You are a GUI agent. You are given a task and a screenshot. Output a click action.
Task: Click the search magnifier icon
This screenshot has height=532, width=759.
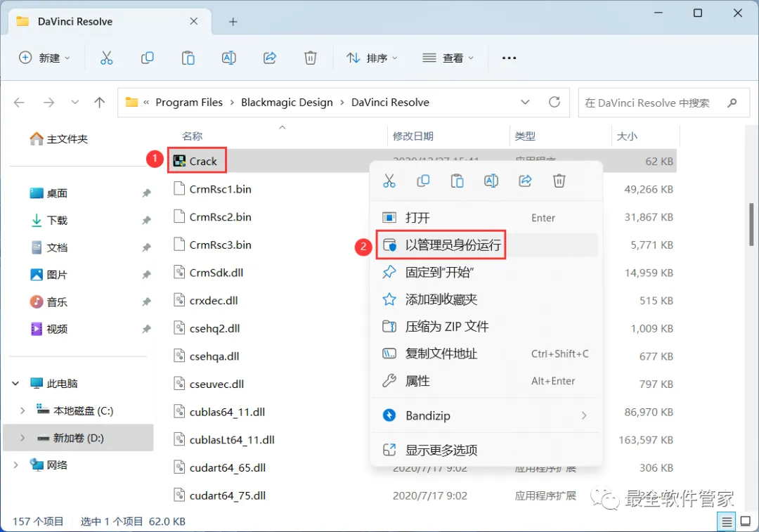click(732, 103)
